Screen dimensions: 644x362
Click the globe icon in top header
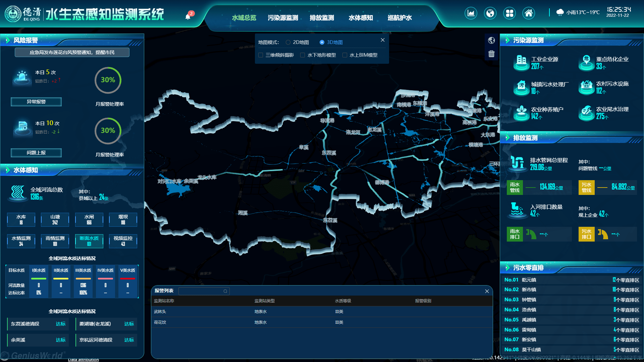pos(490,13)
